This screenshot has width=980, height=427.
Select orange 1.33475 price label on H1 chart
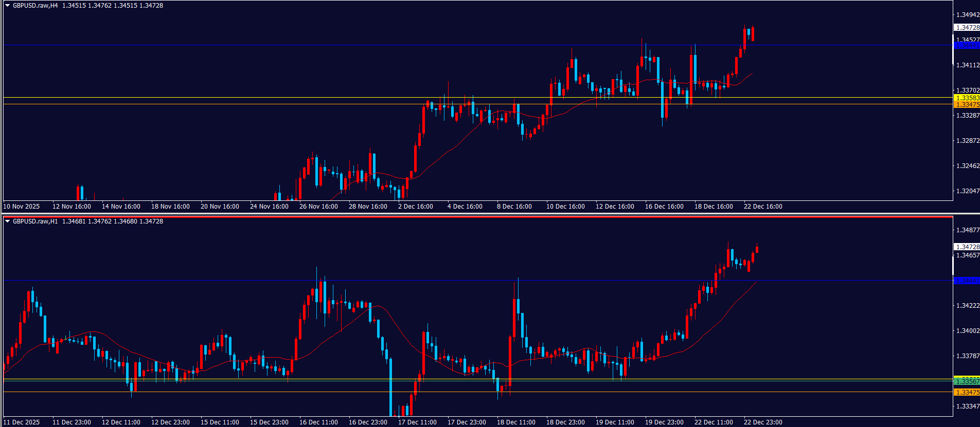[x=967, y=393]
